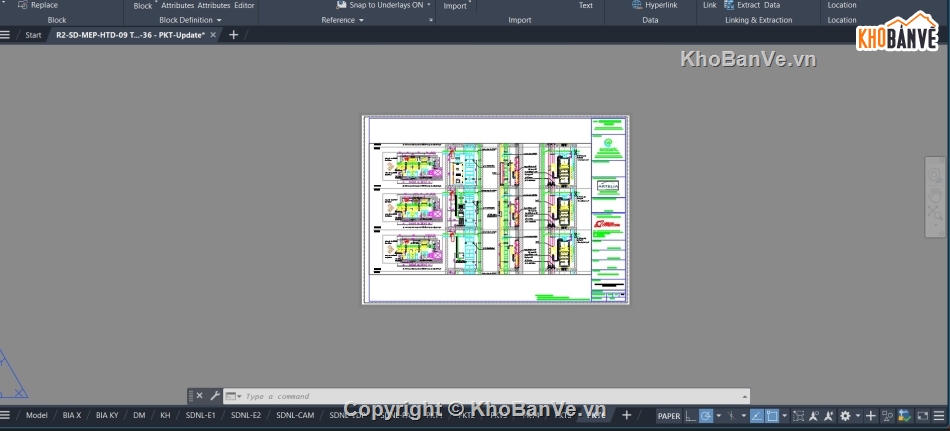Image resolution: width=950 pixels, height=431 pixels.
Task: Open the DM layout tab
Action: point(139,415)
